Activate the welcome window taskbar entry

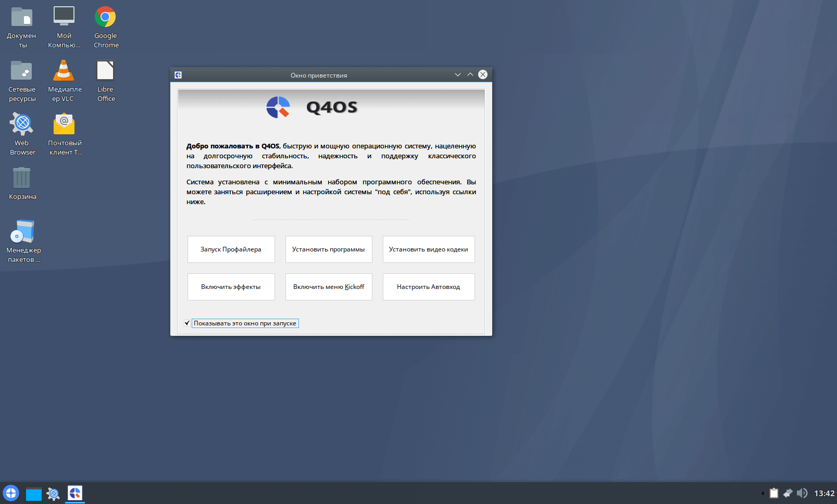pyautogui.click(x=75, y=493)
